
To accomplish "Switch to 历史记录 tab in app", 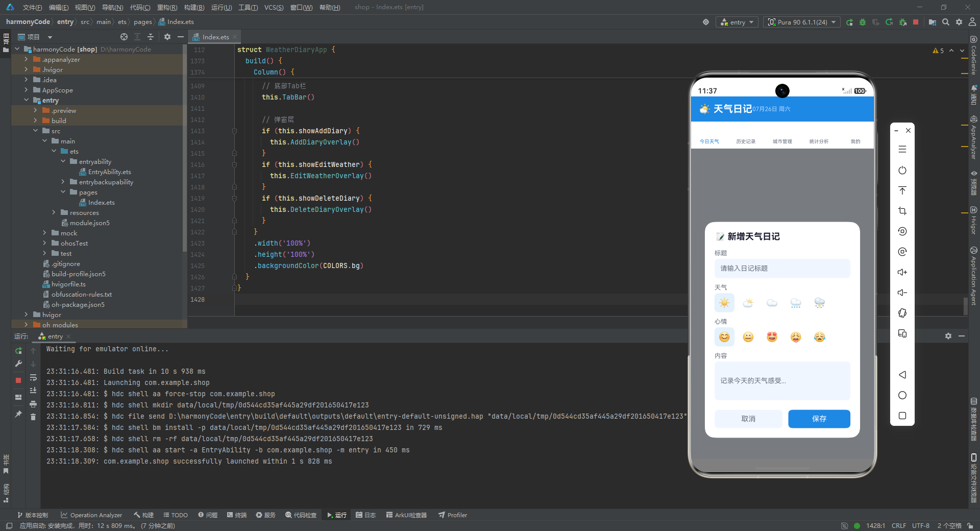I will coord(746,141).
